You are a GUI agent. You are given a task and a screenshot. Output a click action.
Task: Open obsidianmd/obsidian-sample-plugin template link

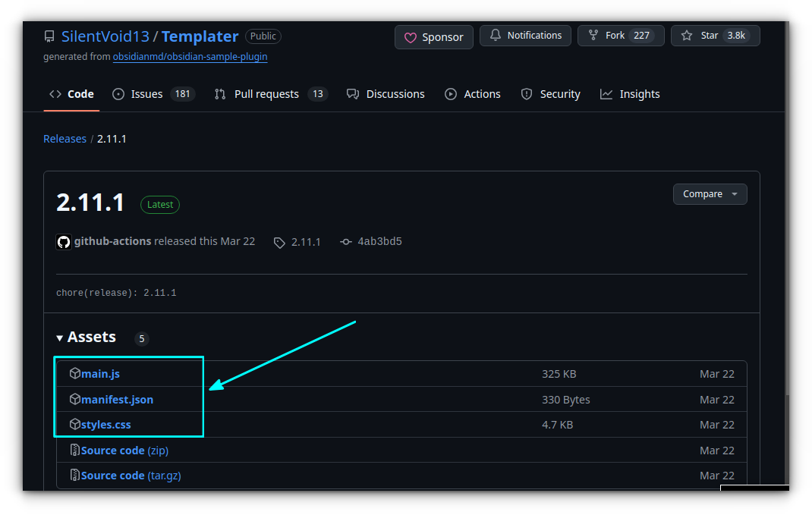(x=190, y=57)
